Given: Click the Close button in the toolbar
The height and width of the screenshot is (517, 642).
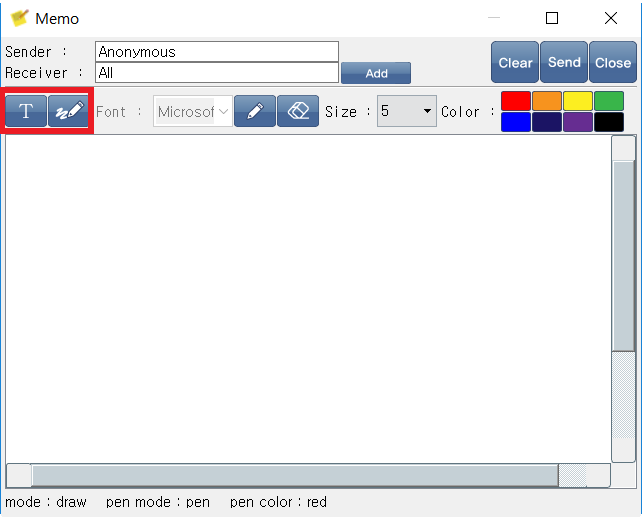Looking at the screenshot, I should pos(613,62).
